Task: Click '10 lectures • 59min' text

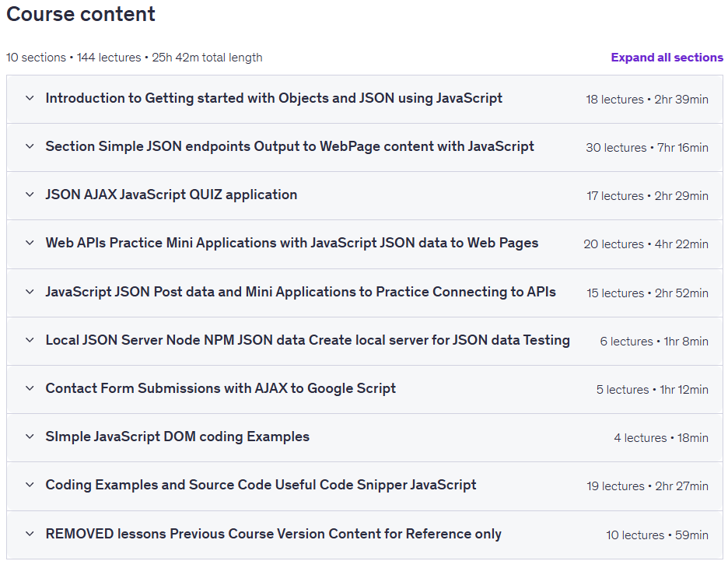Action: 657,535
